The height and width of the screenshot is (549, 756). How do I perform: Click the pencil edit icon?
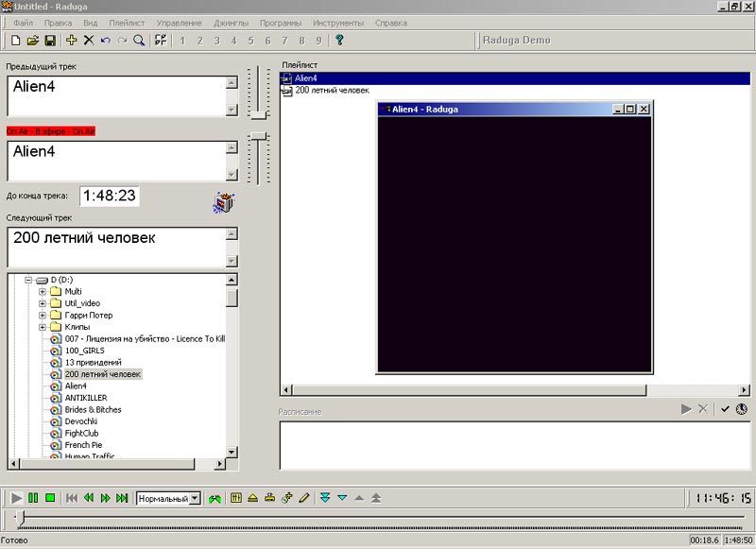point(303,498)
